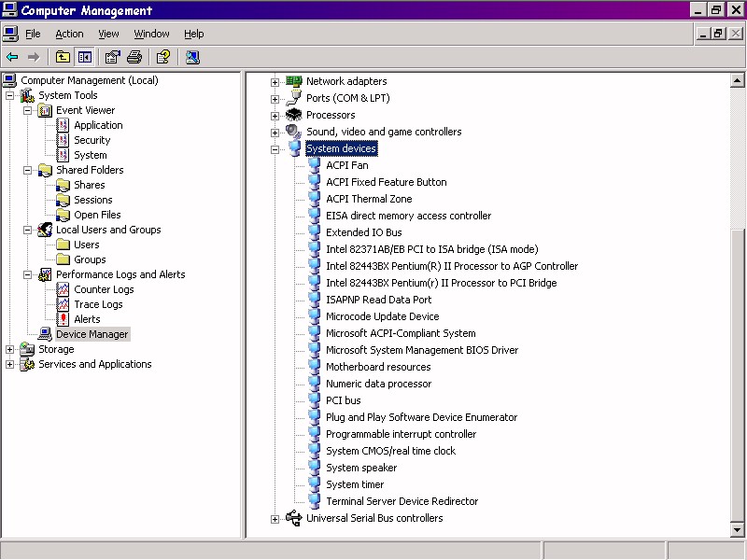The width and height of the screenshot is (747, 560).
Task: Click Performance Logs and Alerts icon
Action: tap(45, 274)
